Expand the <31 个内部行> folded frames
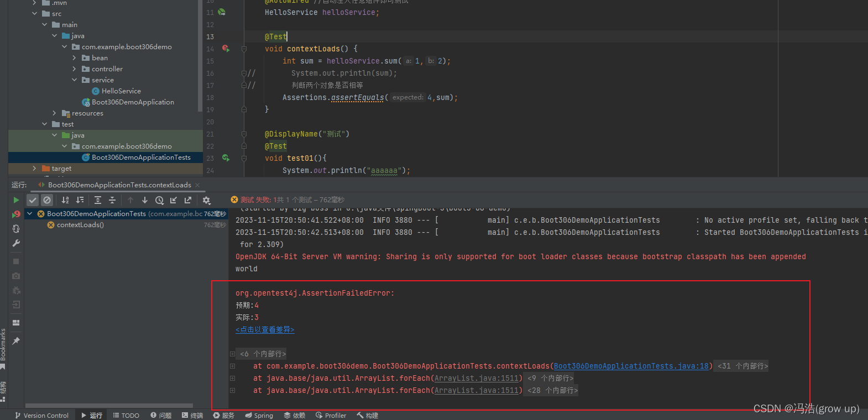Viewport: 868px width, 420px height. (742, 366)
